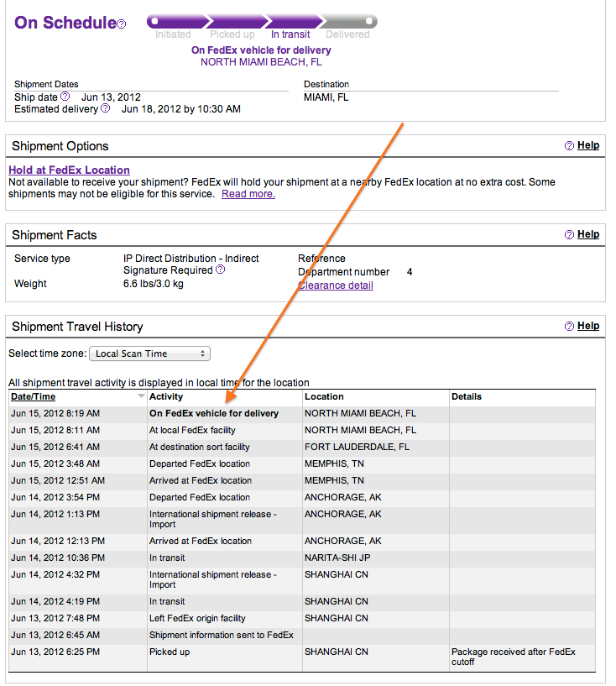616x686 pixels.
Task: Open the Local Scan Time time zone dropdown
Action: [150, 353]
